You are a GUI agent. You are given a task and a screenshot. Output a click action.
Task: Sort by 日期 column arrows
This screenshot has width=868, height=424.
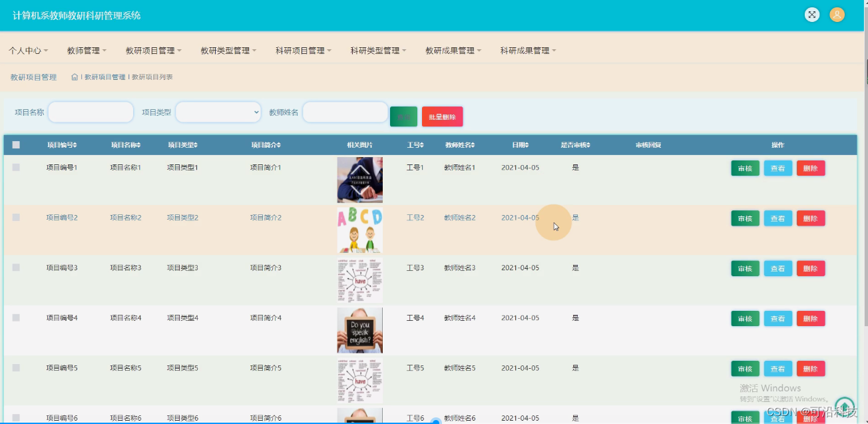527,145
